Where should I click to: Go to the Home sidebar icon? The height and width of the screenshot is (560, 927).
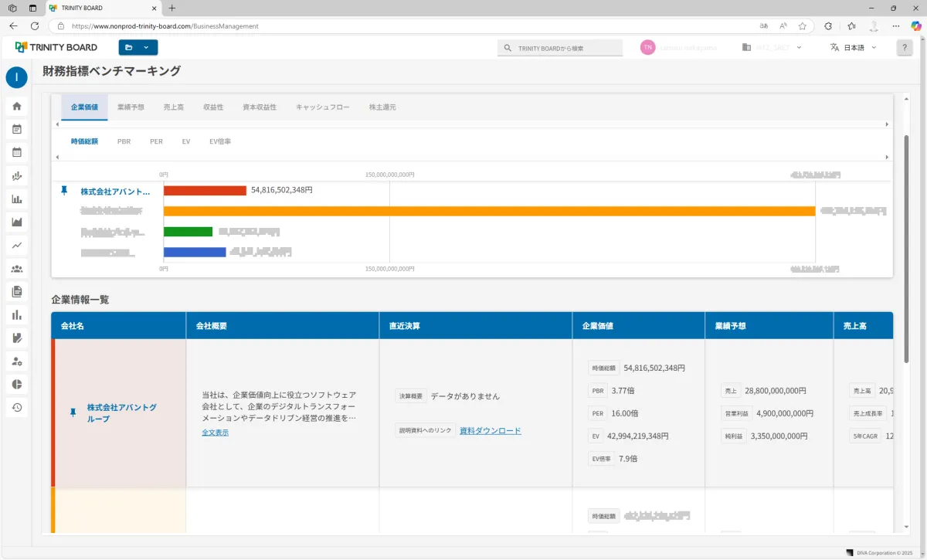pos(17,107)
